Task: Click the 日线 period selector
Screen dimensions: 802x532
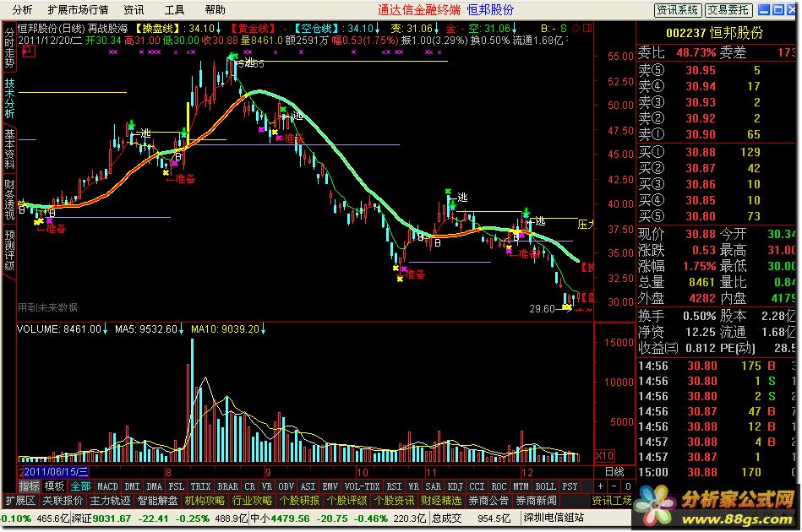Action: (x=615, y=472)
